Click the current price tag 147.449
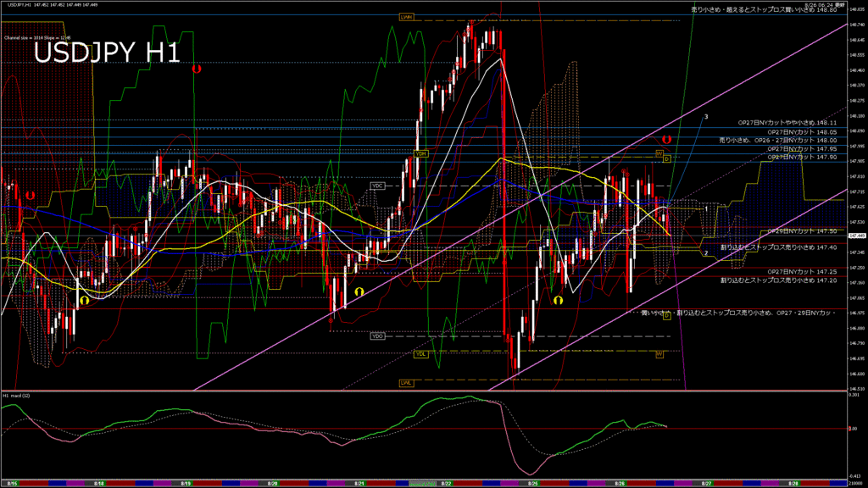This screenshot has width=868, height=488. [854, 236]
